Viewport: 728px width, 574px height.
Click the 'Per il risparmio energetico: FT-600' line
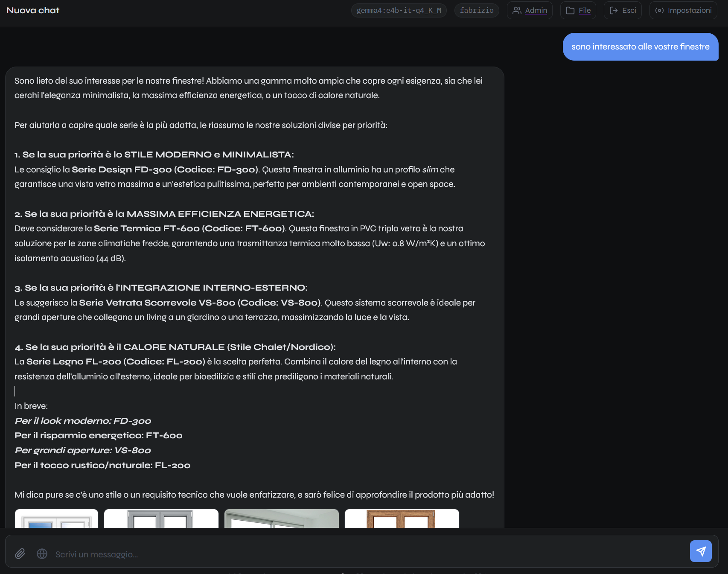point(99,435)
